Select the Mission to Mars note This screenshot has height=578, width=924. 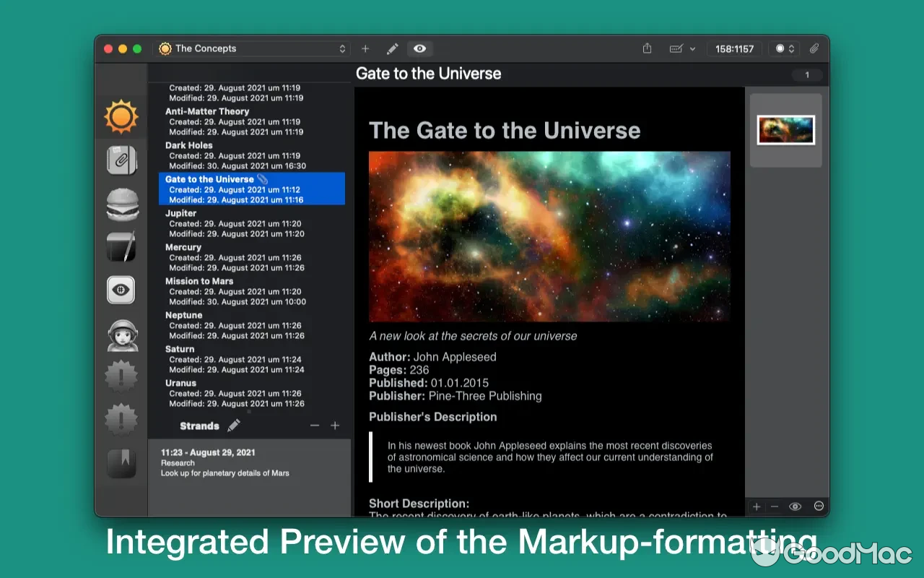[x=199, y=281]
